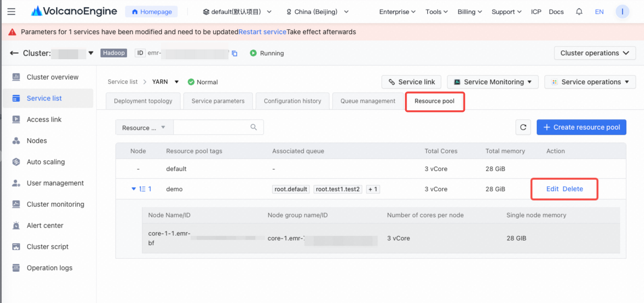Select Service list in sidebar
Viewport: 644px width, 303px height.
pos(48,98)
